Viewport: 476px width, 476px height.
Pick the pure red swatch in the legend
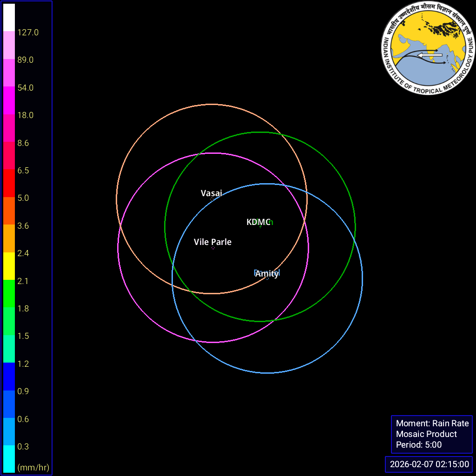[x=9, y=183]
